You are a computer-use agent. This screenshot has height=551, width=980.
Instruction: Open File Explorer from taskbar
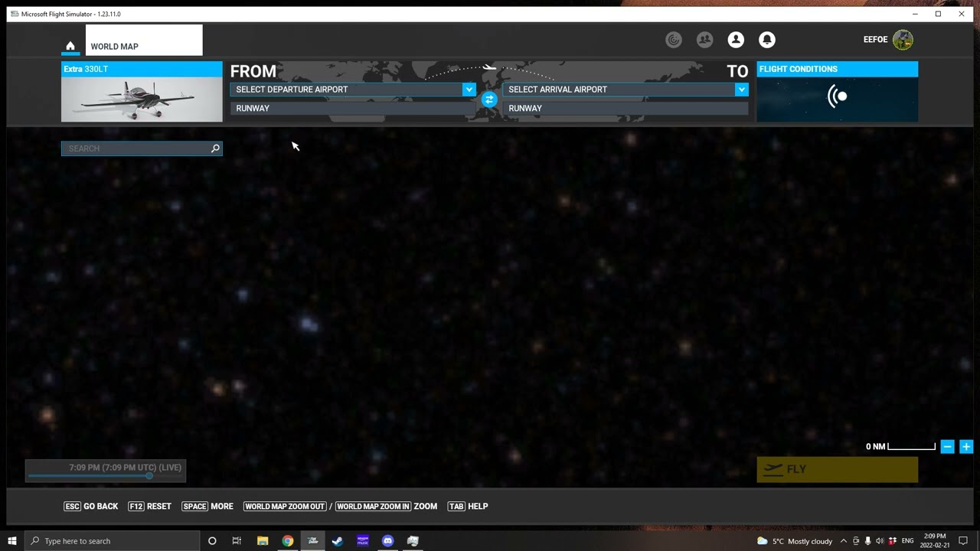[x=263, y=541]
